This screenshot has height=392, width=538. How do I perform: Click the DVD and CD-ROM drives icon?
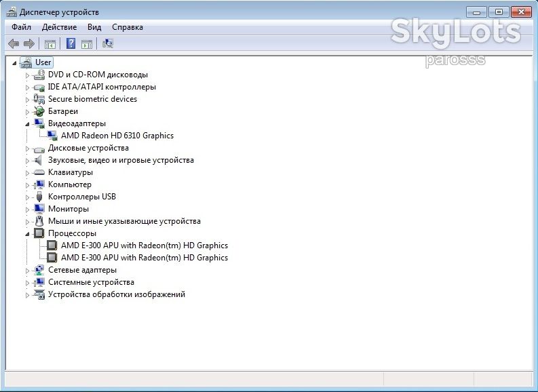[x=39, y=75]
